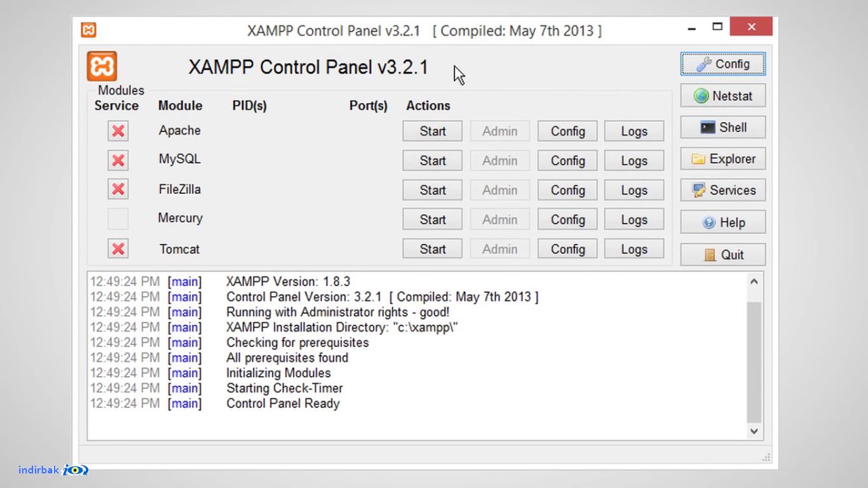Click the "Running with Administrator rights - good!" log entry
This screenshot has width=868, height=488.
(337, 312)
